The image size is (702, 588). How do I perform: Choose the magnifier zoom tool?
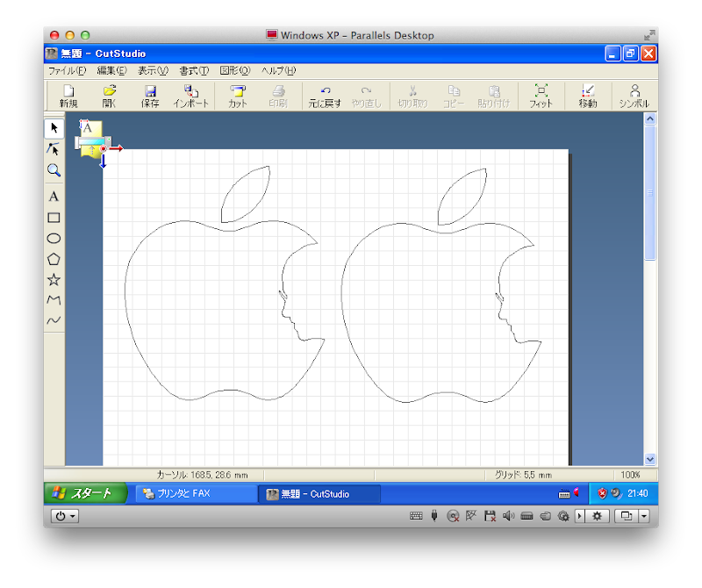[x=54, y=170]
